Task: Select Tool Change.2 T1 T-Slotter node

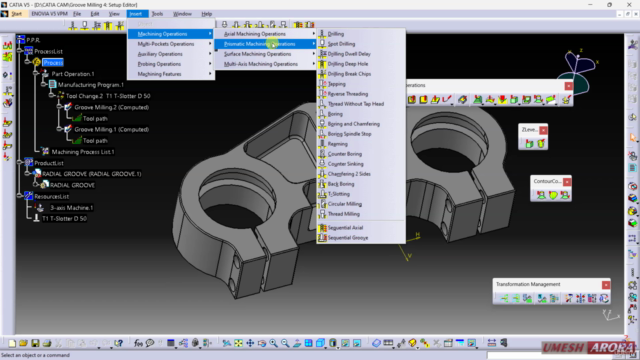Action: 108,96
